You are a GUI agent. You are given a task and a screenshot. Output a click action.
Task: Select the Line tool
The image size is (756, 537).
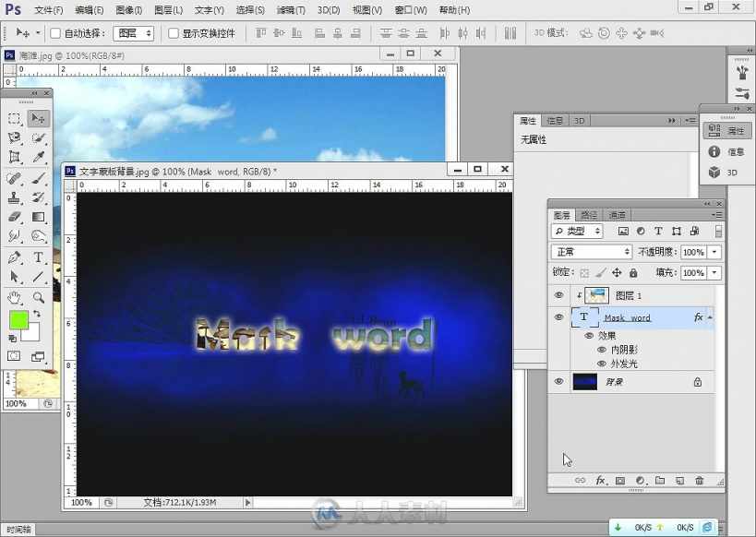click(38, 277)
